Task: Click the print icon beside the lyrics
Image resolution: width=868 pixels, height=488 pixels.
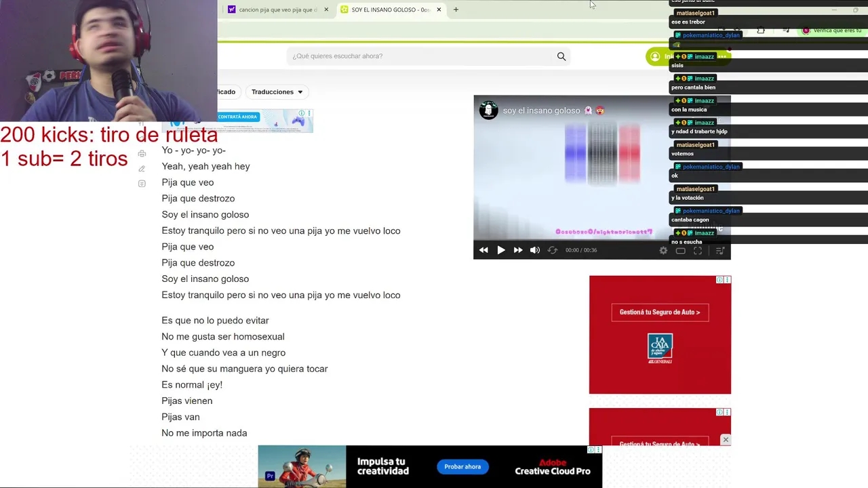Action: [x=142, y=154]
